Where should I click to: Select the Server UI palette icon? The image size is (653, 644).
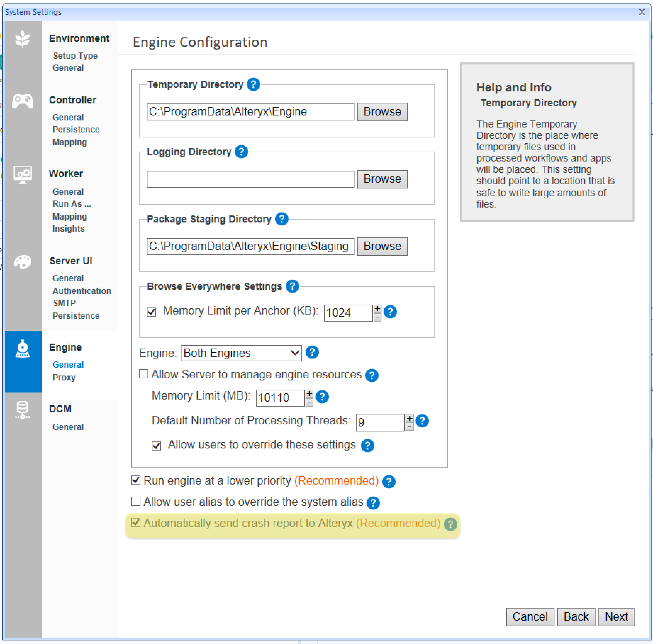pyautogui.click(x=23, y=262)
